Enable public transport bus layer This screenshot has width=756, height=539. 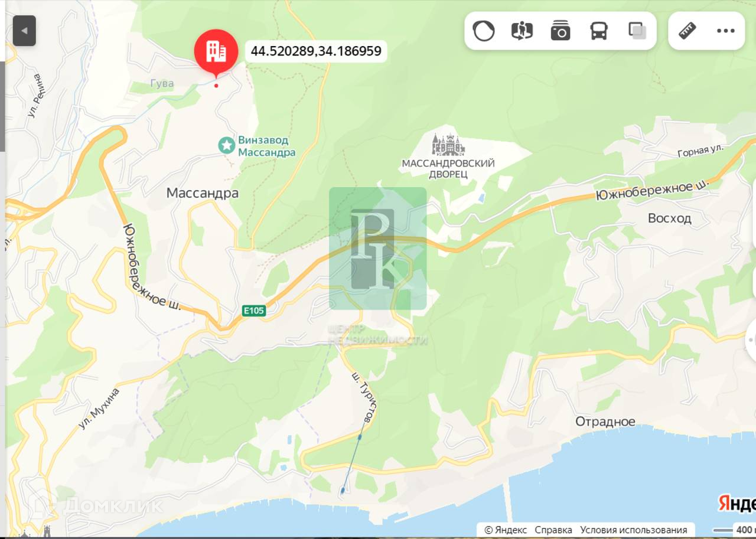[599, 31]
